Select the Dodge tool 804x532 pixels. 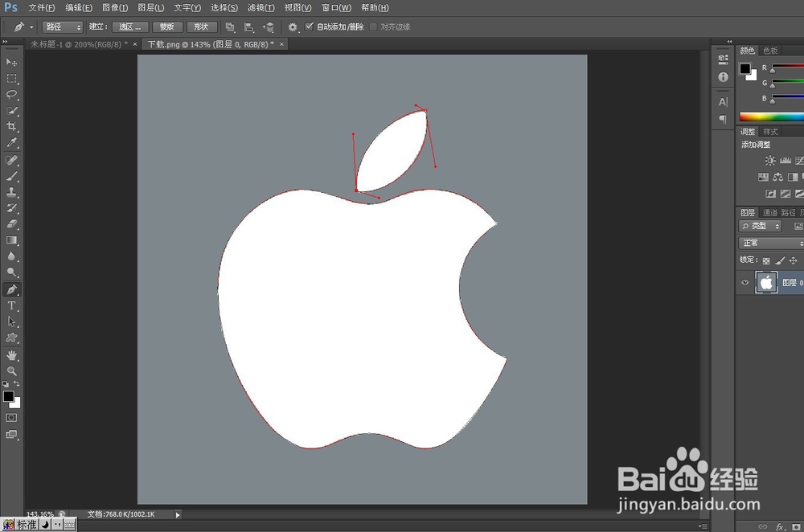11,272
